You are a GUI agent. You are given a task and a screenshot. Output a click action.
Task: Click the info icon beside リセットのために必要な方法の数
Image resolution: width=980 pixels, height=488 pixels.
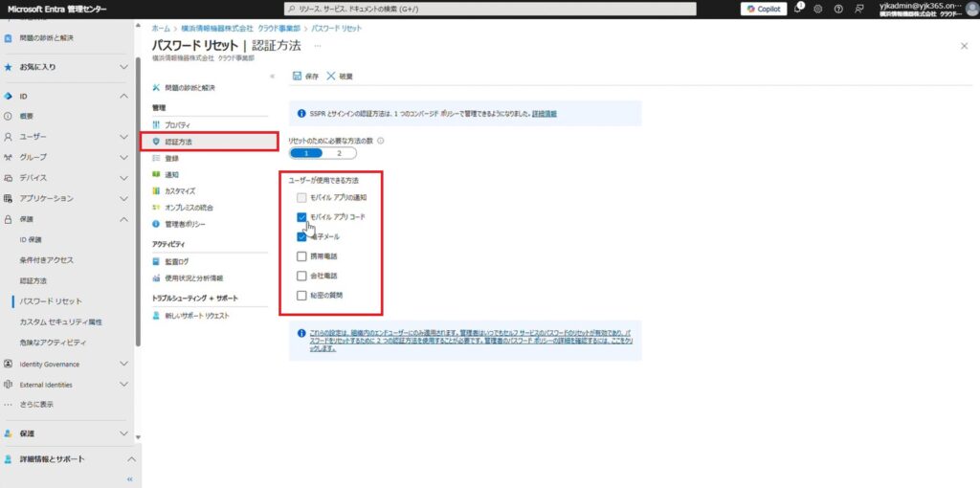(x=381, y=141)
